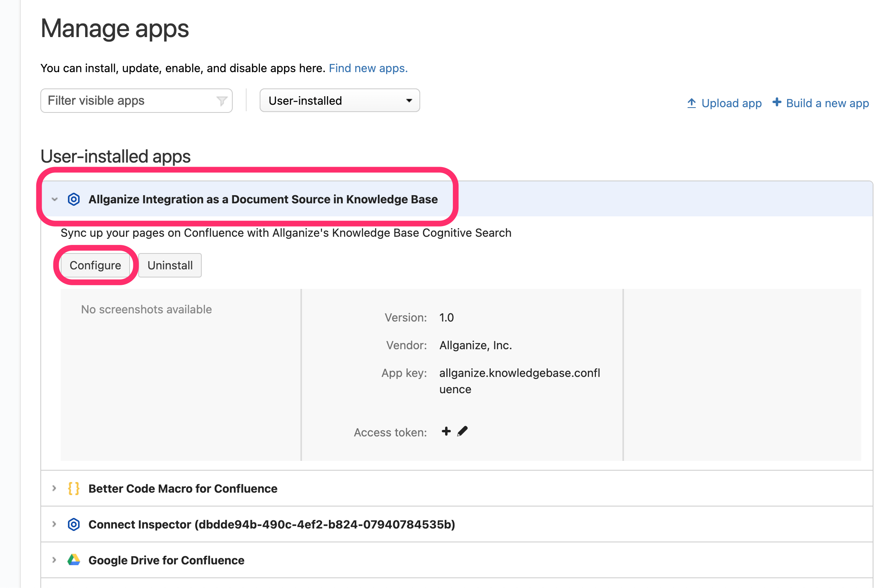Click the Upload app link
Viewport: 891px width, 588px height.
pyautogui.click(x=731, y=103)
